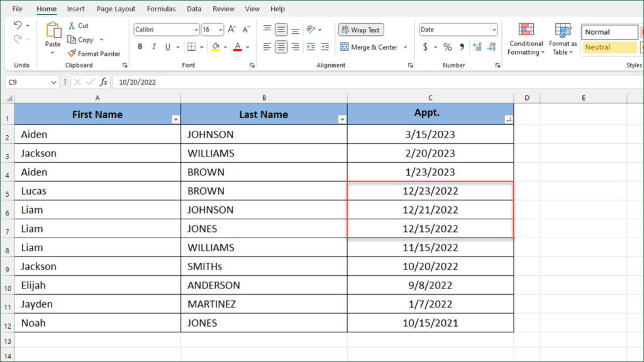The height and width of the screenshot is (362, 644).
Task: Open the Appt. column filter dropdown
Action: tap(508, 118)
